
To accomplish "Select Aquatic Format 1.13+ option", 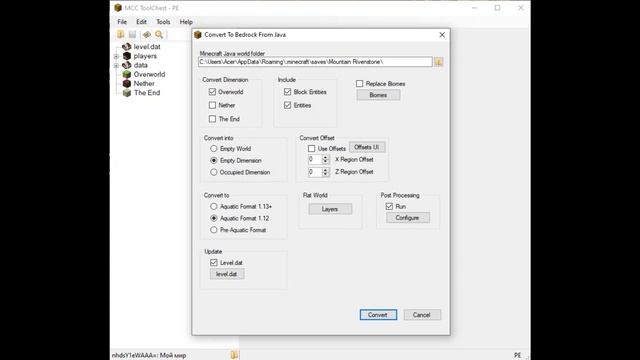I will click(x=213, y=207).
